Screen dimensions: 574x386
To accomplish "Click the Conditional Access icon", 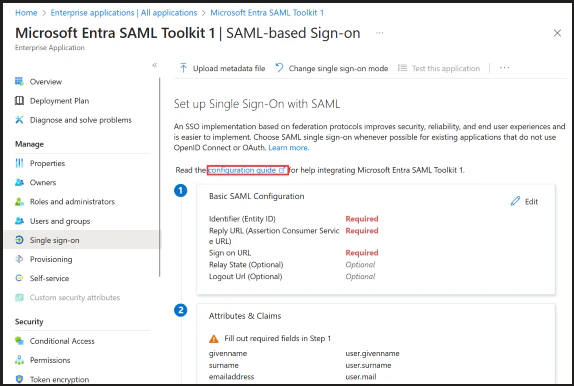I will coord(19,341).
